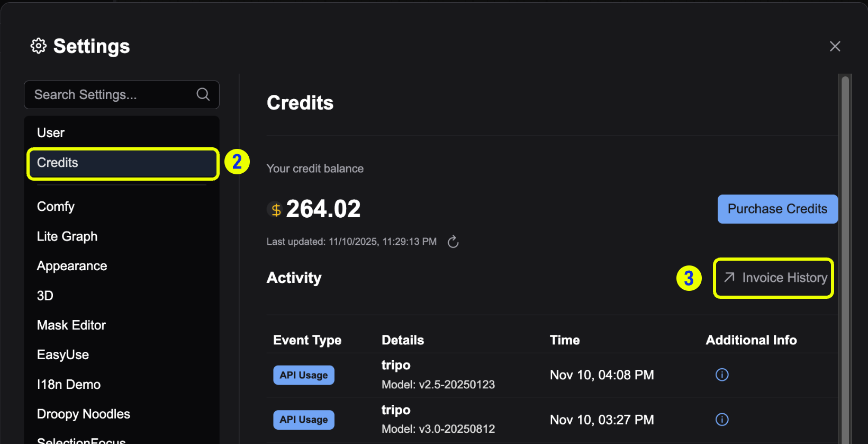868x444 pixels.
Task: Open the Mask Editor settings
Action: coord(71,325)
